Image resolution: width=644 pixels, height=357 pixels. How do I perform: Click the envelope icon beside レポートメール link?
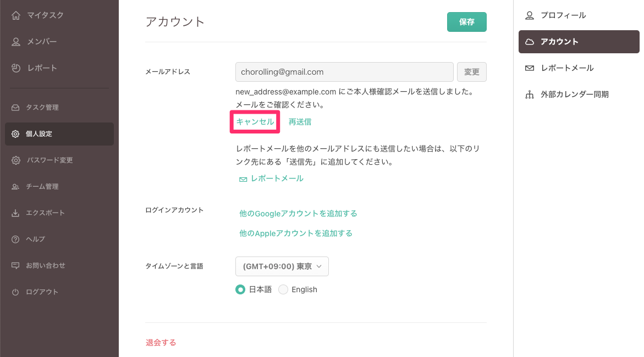pyautogui.click(x=243, y=179)
